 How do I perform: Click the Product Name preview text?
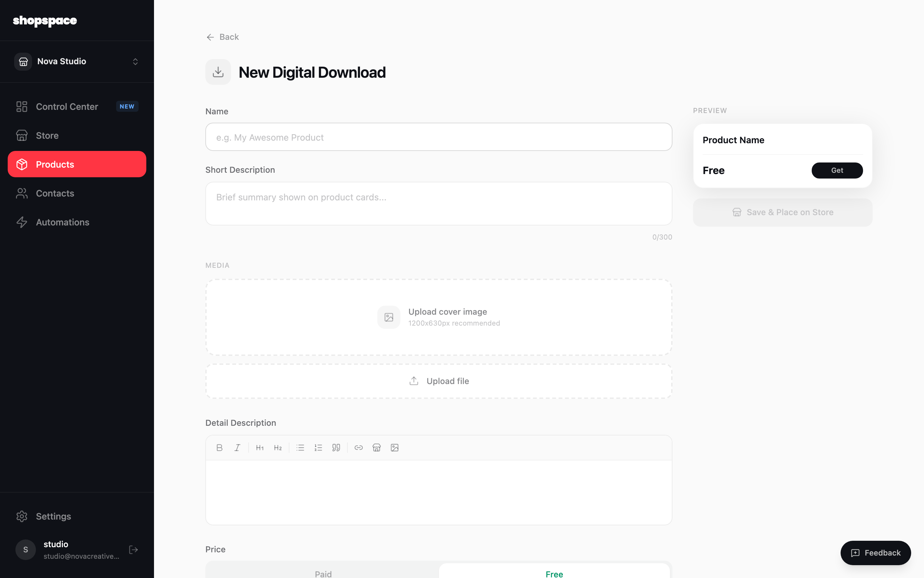pyautogui.click(x=733, y=140)
